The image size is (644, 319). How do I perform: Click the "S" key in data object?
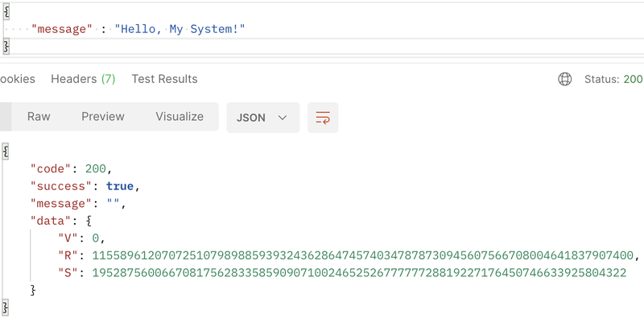point(68,272)
